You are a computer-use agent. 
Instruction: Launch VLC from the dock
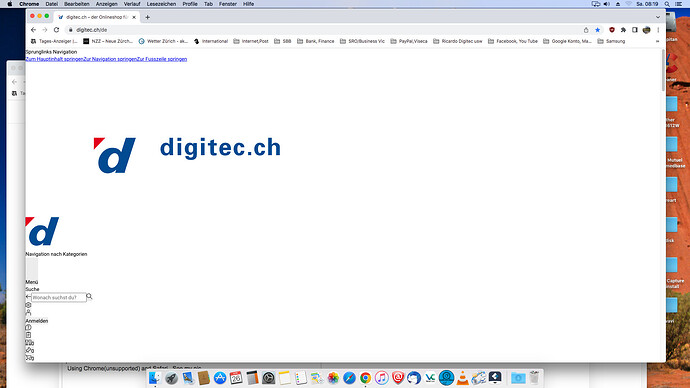pyautogui.click(x=462, y=378)
